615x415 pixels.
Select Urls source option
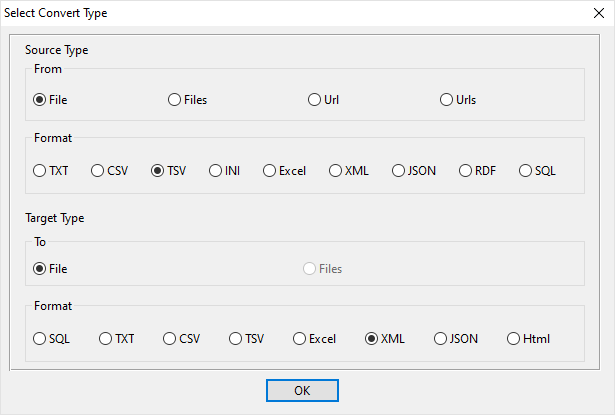point(447,100)
